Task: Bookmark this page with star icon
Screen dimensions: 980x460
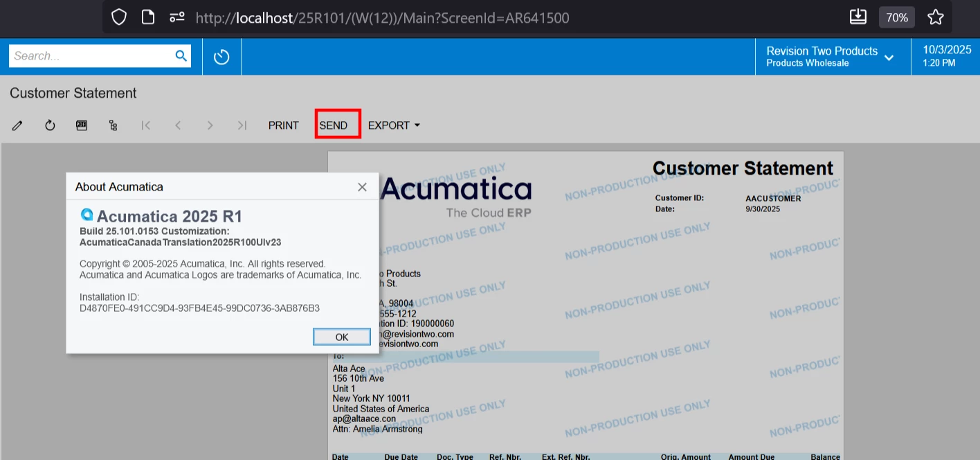Action: (x=936, y=17)
